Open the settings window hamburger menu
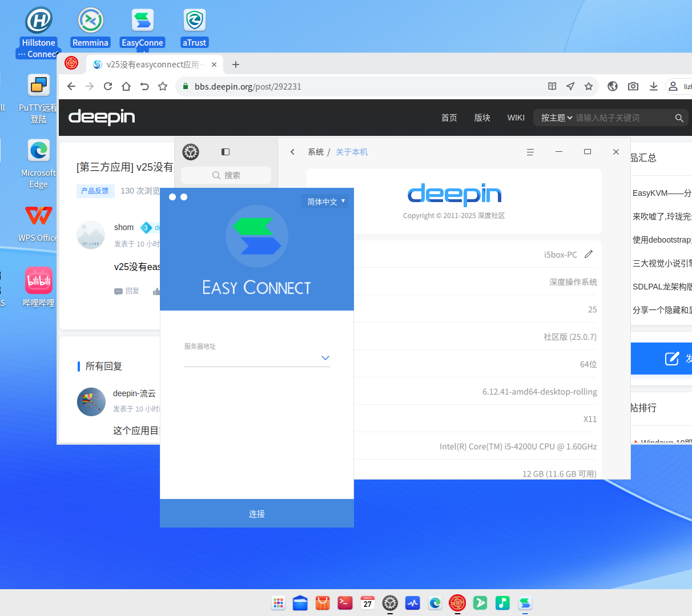This screenshot has height=616, width=692. [x=530, y=152]
